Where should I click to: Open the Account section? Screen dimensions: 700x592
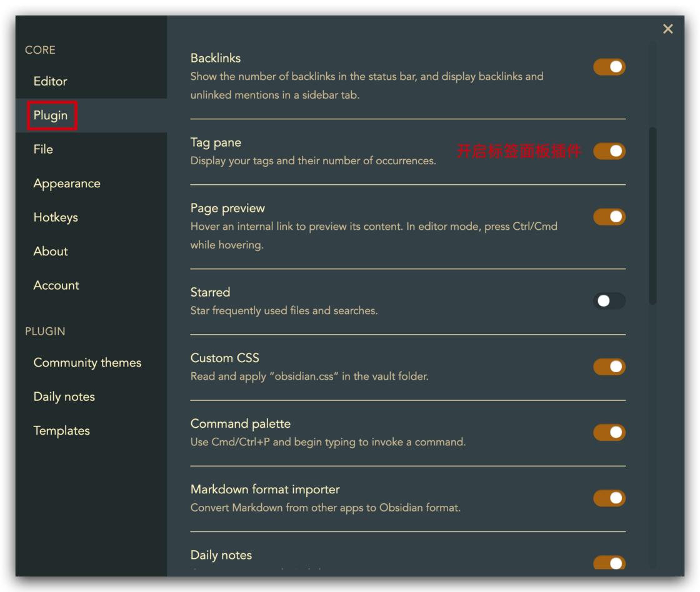click(x=91, y=285)
